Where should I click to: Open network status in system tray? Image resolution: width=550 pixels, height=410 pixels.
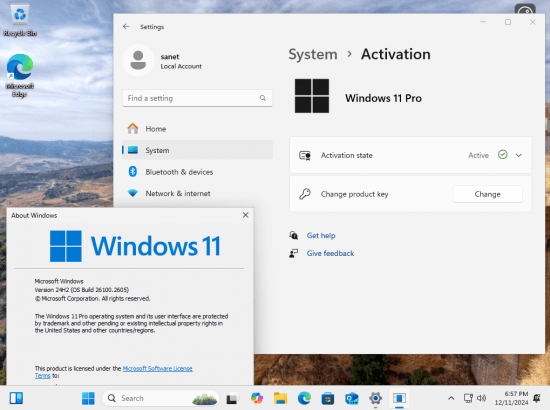pyautogui.click(x=468, y=398)
